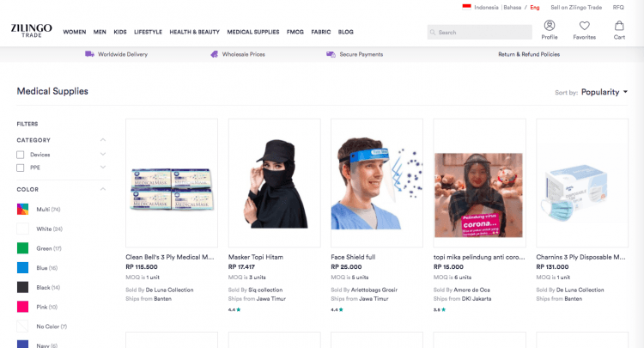
Task: Open Masker Topi Hitam product image
Action: (x=275, y=183)
